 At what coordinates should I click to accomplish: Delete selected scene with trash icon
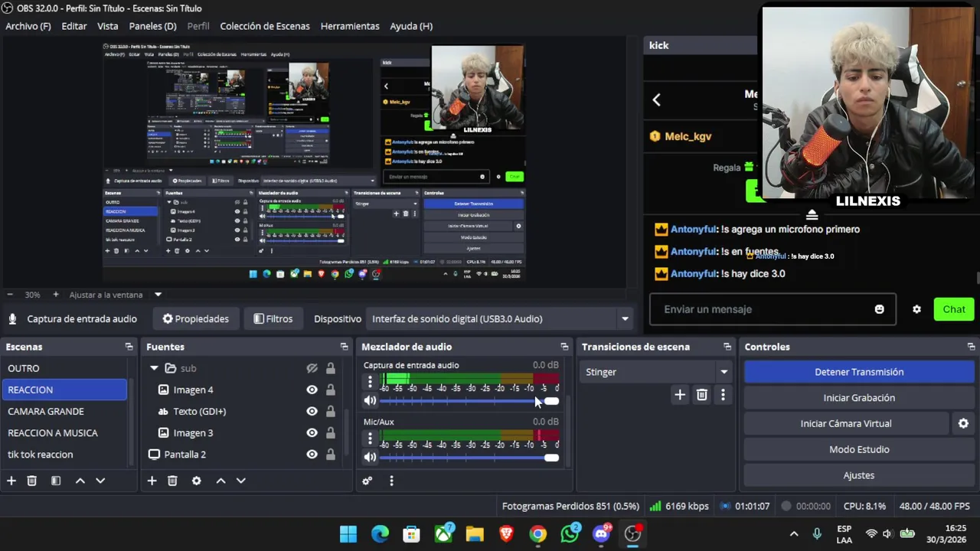pyautogui.click(x=32, y=481)
